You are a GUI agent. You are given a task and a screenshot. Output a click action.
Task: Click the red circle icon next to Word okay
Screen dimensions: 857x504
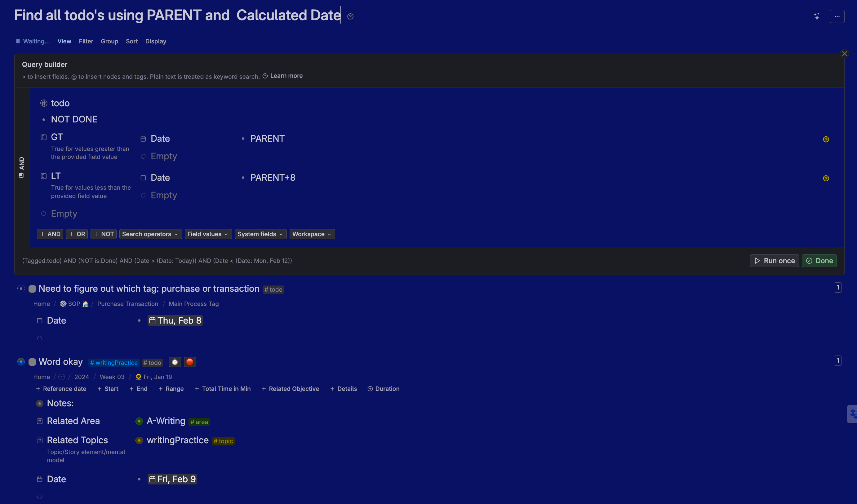[x=190, y=362]
